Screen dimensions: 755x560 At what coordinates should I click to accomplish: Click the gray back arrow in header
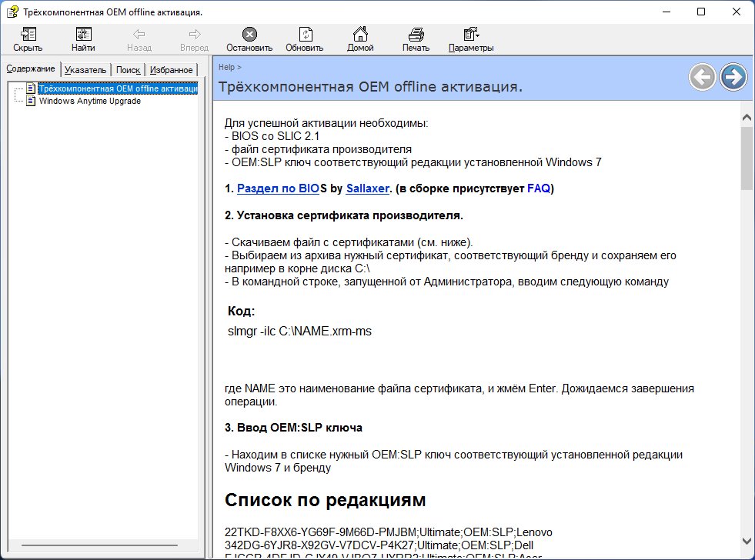(702, 77)
